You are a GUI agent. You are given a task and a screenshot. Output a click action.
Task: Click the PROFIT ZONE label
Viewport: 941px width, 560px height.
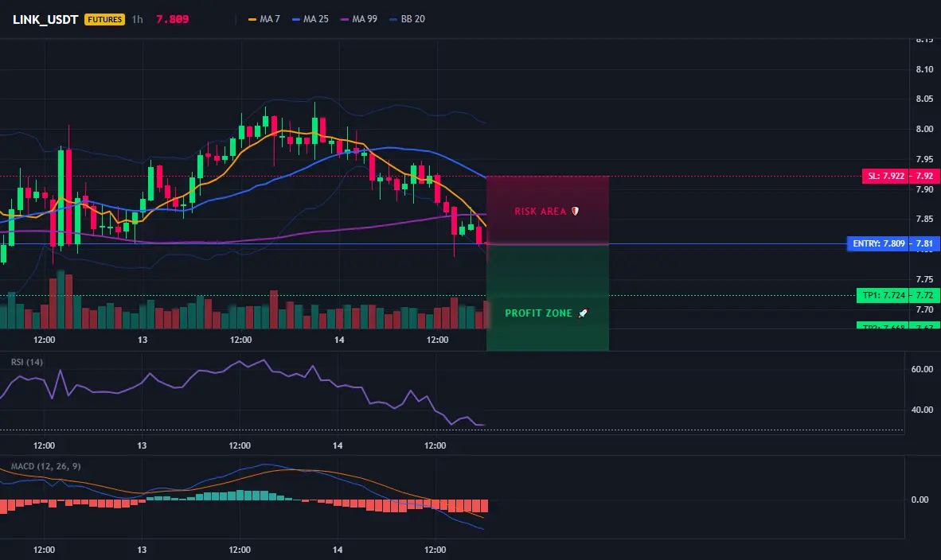point(538,313)
